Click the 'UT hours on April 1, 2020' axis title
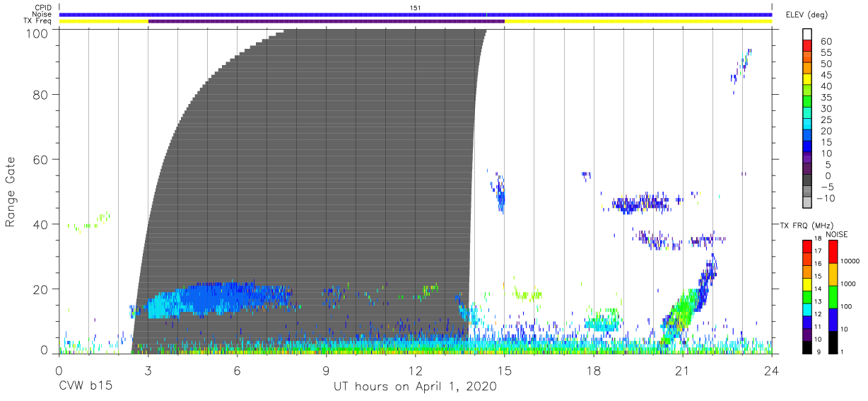868x401 pixels. 416,387
